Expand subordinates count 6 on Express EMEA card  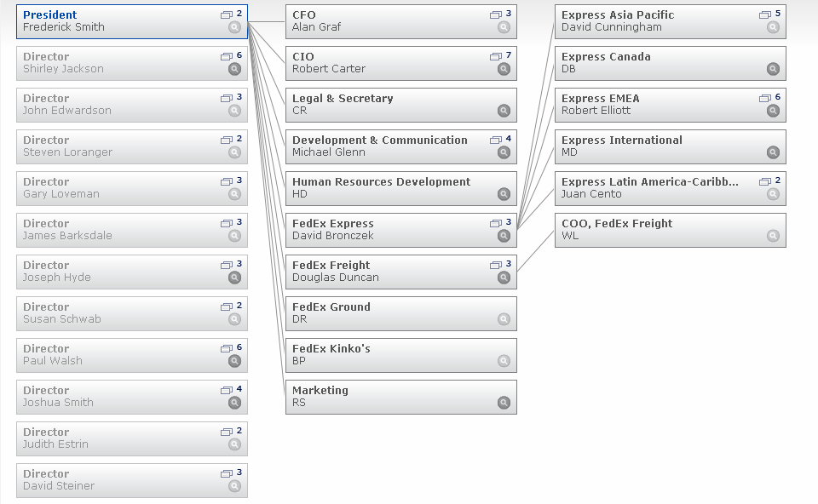coord(769,97)
